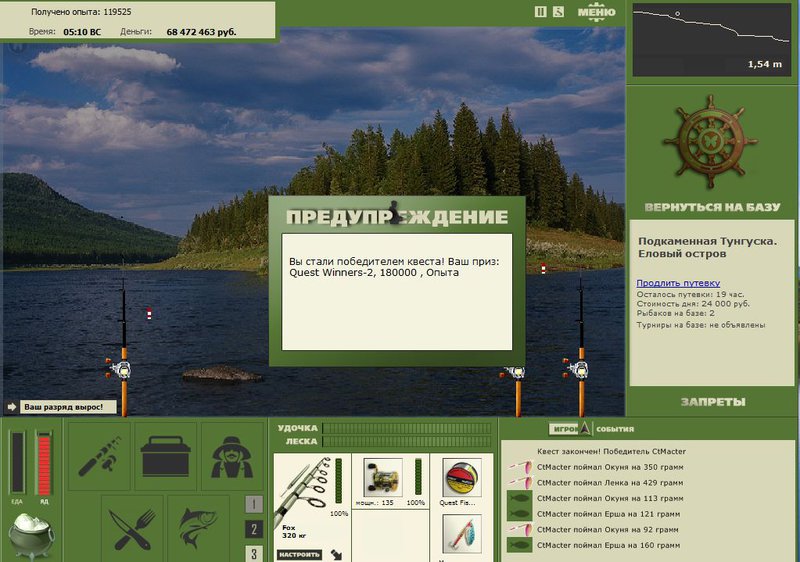This screenshot has width=800, height=562.
Task: Click the steering wheel icon to return to base
Action: point(710,141)
